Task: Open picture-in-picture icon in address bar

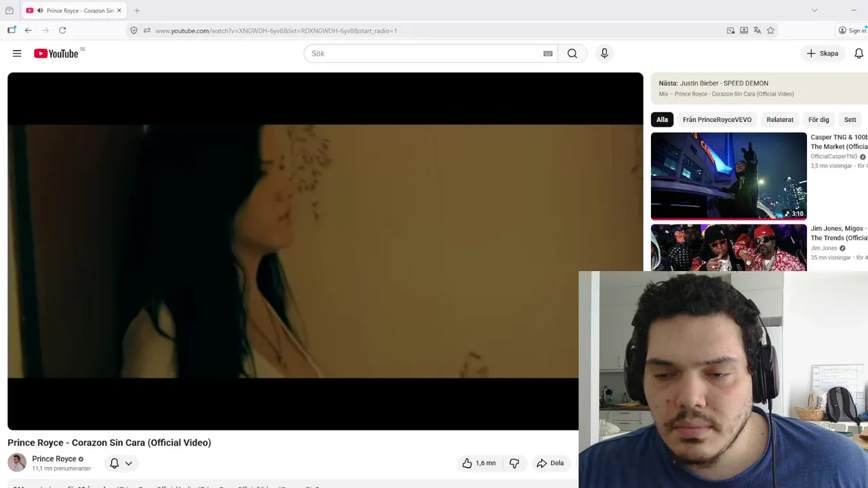Action: (730, 30)
